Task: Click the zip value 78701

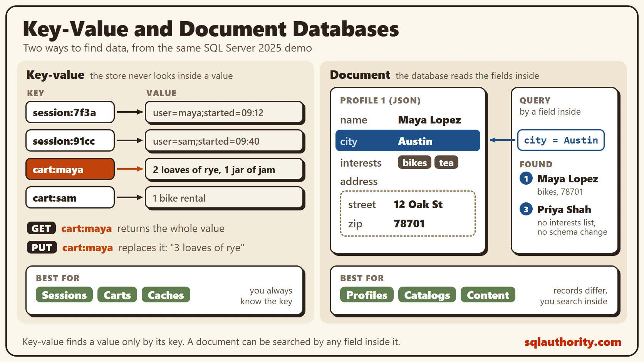Action: [x=409, y=224]
